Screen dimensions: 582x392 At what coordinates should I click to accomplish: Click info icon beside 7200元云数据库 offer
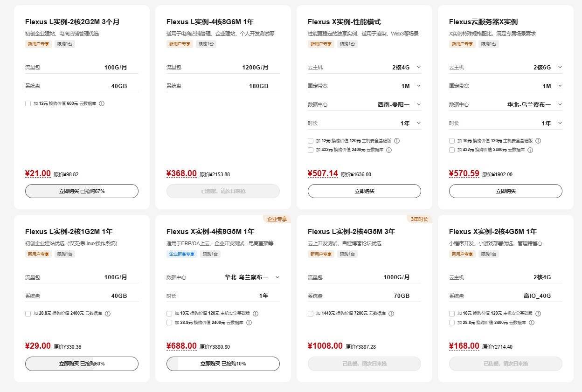(x=391, y=314)
